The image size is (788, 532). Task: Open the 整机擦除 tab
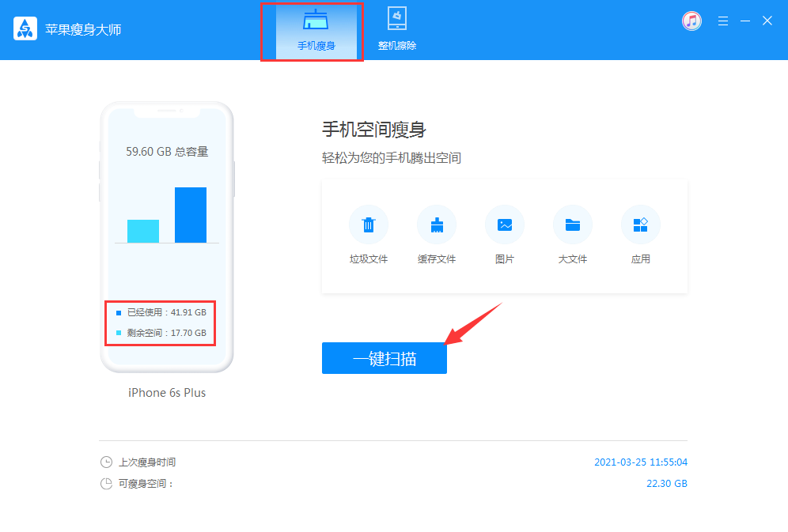[397, 31]
